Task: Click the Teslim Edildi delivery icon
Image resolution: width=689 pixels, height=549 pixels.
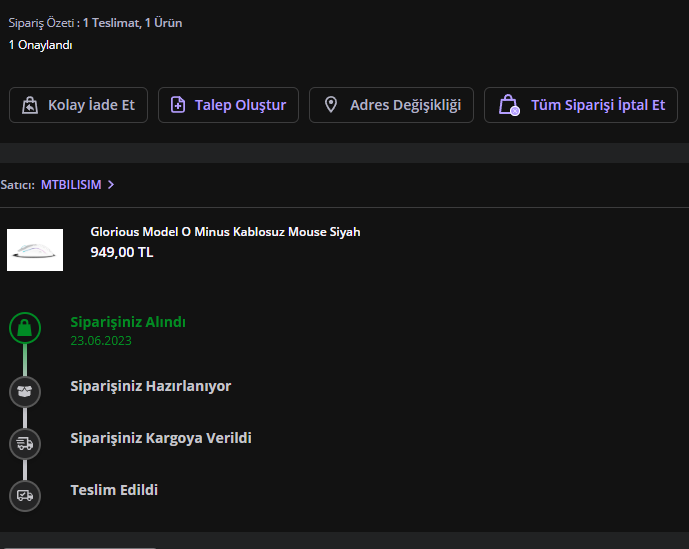Action: [x=25, y=495]
